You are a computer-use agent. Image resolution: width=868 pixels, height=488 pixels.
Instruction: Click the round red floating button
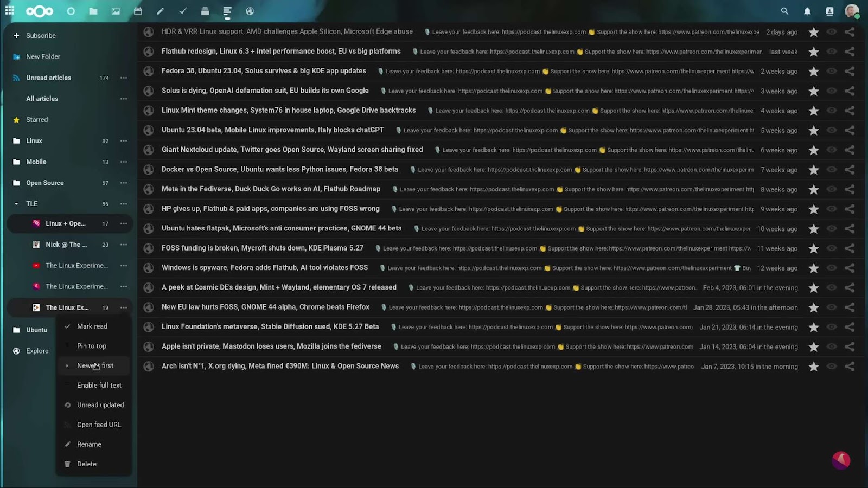[841, 460]
